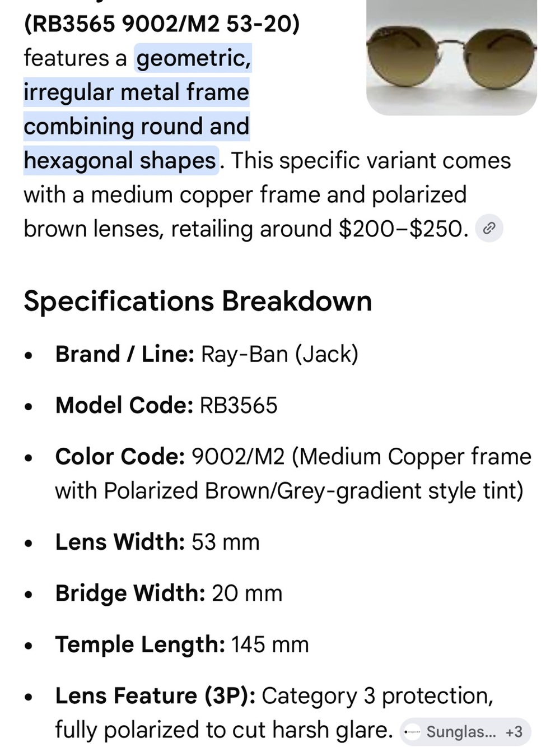Click the Temple Length 145 mm entry
Viewport: 560px width, 747px height.
click(182, 644)
